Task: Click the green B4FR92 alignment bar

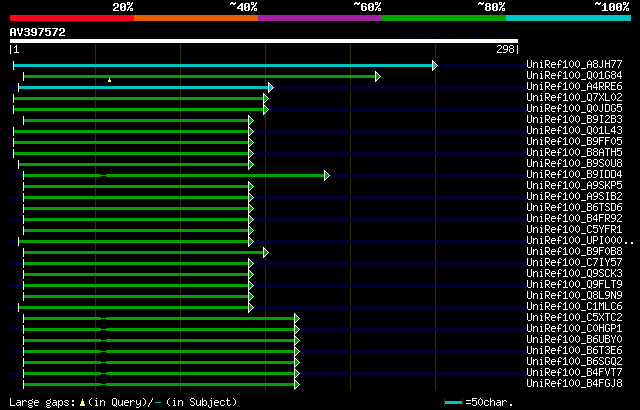Action: tap(136, 219)
